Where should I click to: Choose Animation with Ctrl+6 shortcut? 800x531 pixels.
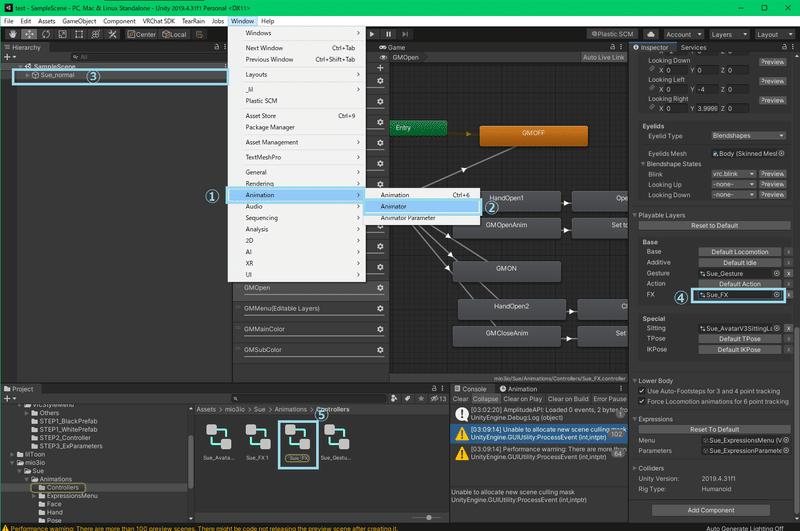pos(422,195)
